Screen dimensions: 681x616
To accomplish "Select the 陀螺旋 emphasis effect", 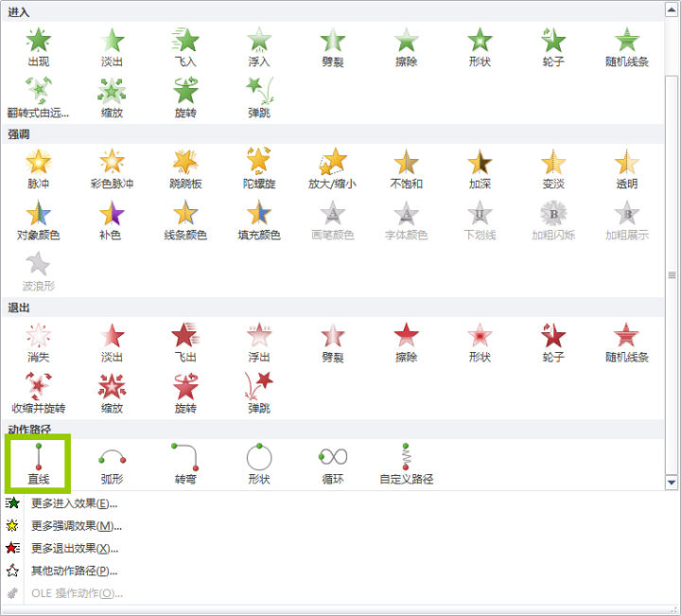I will coord(259,169).
